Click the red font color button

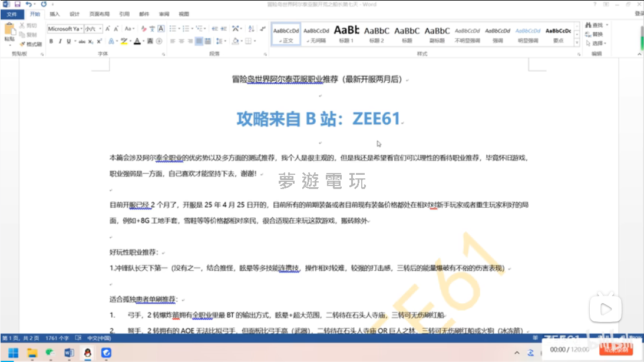pos(137,41)
